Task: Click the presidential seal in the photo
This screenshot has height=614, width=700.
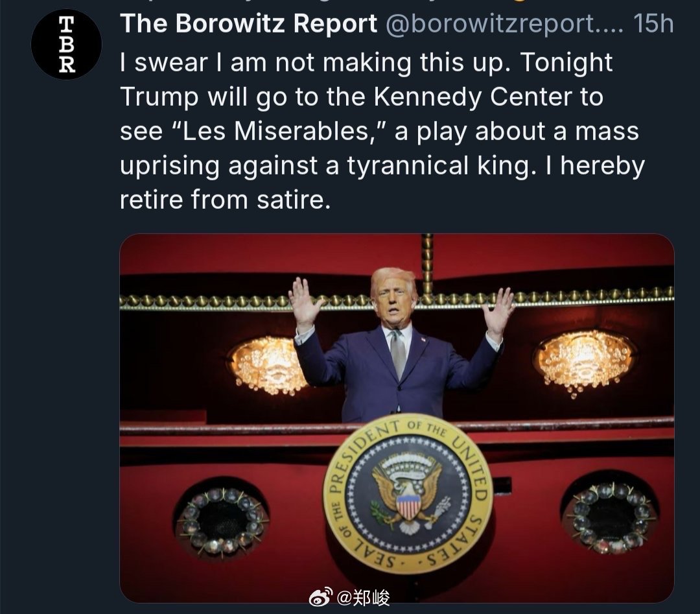Action: tap(408, 494)
